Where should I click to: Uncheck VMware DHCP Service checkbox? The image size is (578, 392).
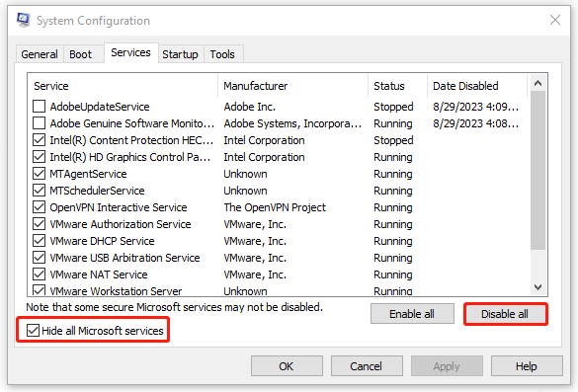[x=40, y=241]
